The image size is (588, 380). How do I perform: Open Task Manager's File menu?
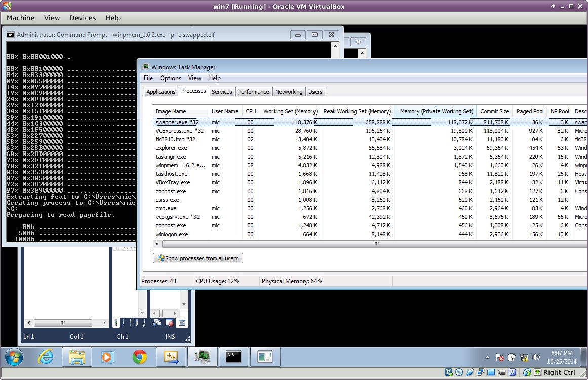pos(148,78)
